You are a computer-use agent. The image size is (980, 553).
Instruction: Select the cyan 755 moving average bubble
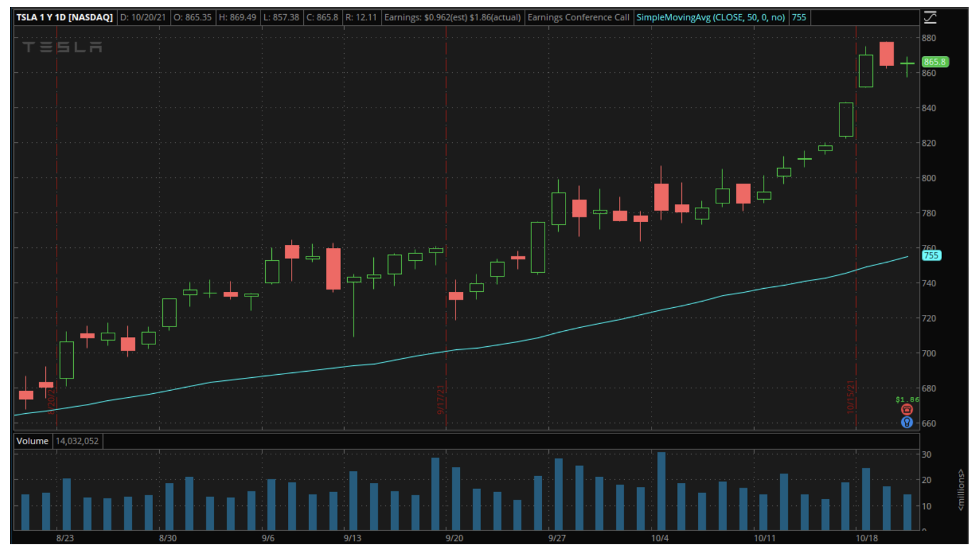931,256
